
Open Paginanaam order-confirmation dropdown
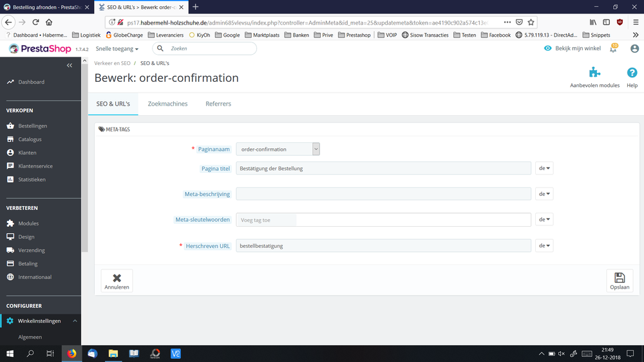click(x=278, y=149)
